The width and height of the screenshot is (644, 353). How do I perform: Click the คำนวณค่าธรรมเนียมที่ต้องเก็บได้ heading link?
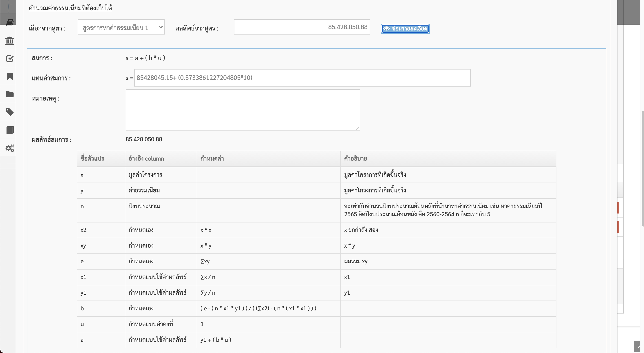point(70,8)
